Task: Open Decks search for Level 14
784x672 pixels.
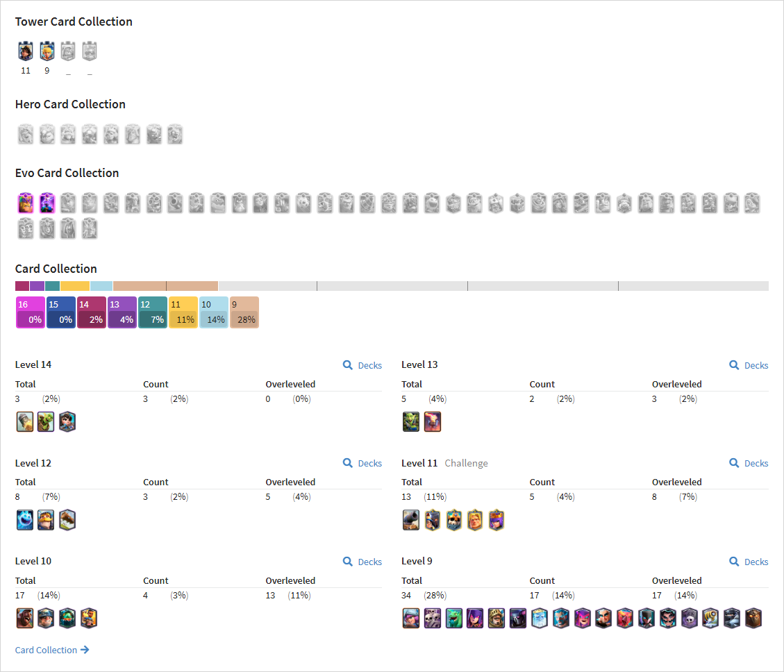Action: click(x=362, y=365)
